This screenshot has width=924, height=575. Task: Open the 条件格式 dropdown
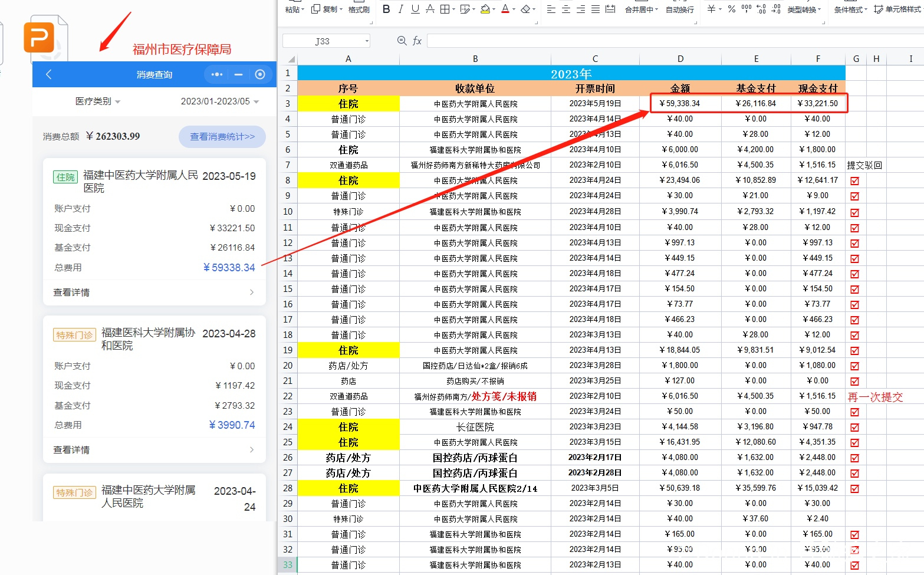(x=850, y=9)
